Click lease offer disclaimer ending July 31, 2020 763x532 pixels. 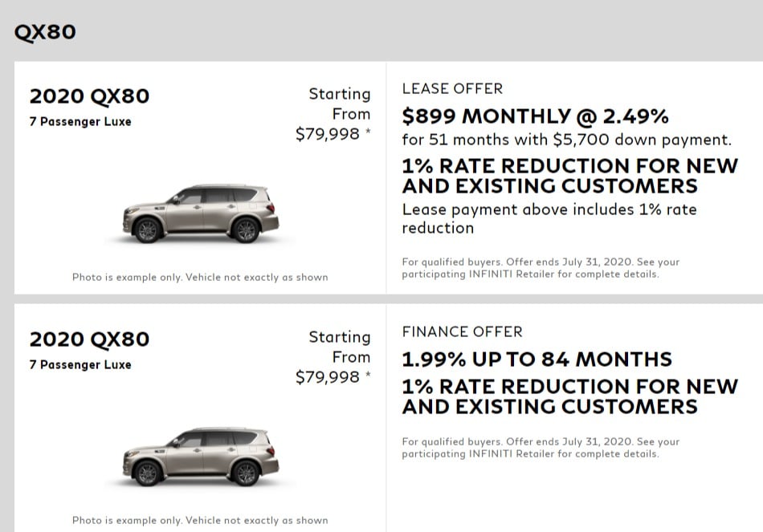541,268
